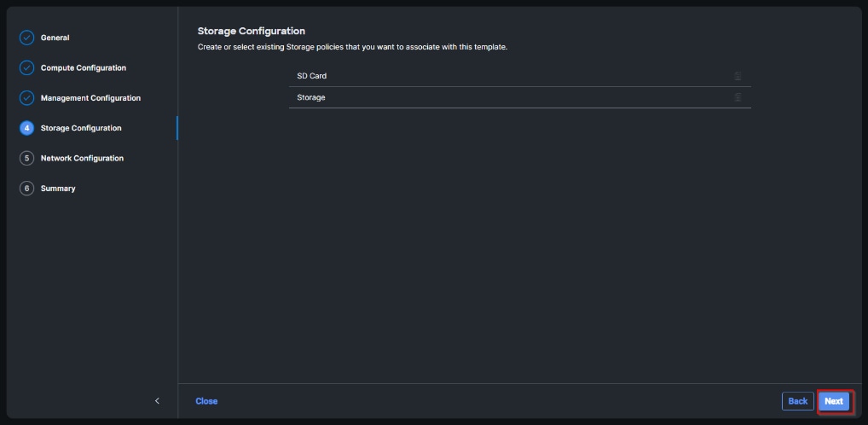Click the Close link
This screenshot has width=868, height=425.
pos(206,401)
